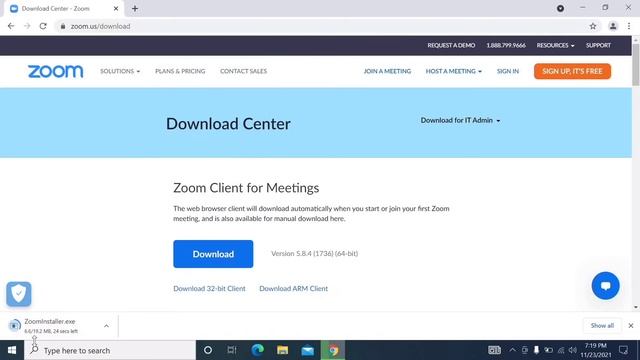Click the network icon in system tray
This screenshot has height=360, width=640.
click(x=561, y=350)
